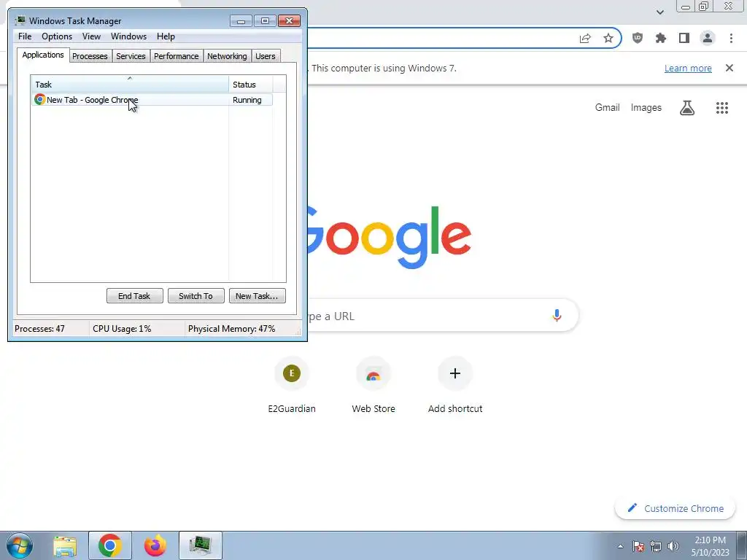Viewport: 747px width, 560px height.
Task: Open network tray icon
Action: (656, 546)
